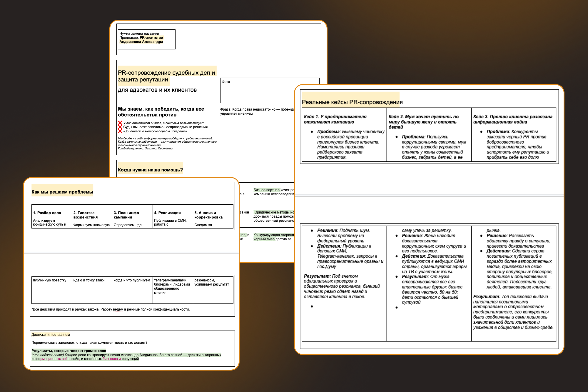
Task: Click table cell '1. Разбор дела'
Action: point(52,216)
